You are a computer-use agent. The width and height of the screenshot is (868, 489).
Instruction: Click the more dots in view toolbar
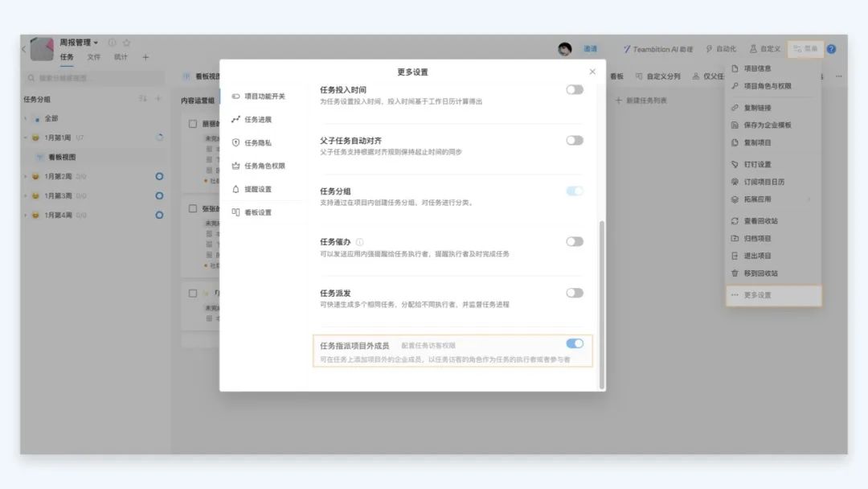point(838,76)
